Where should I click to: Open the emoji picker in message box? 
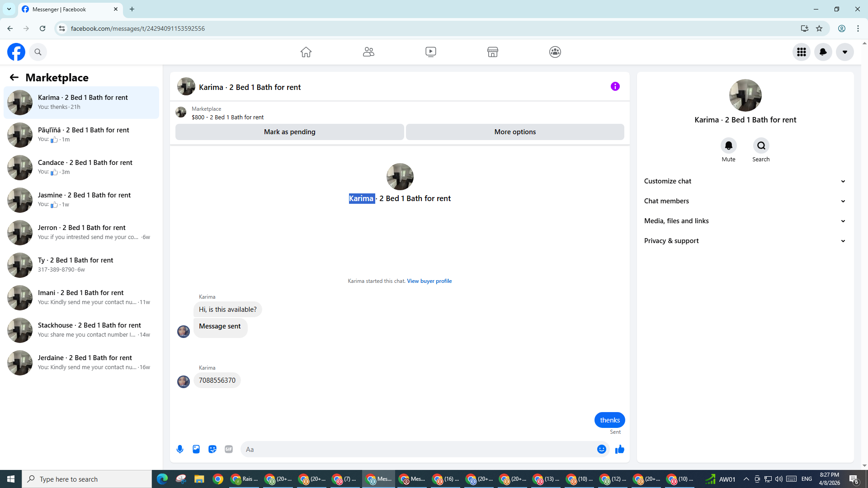click(x=601, y=449)
